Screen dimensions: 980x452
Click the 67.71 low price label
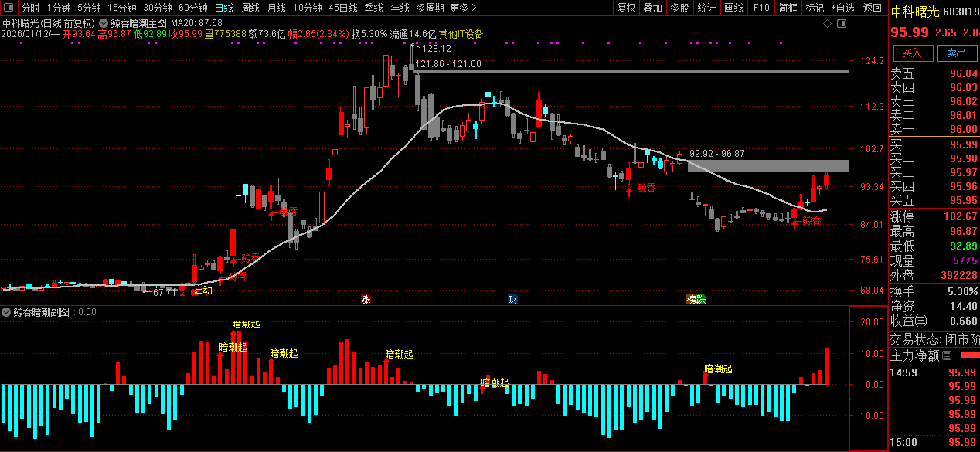tap(165, 293)
